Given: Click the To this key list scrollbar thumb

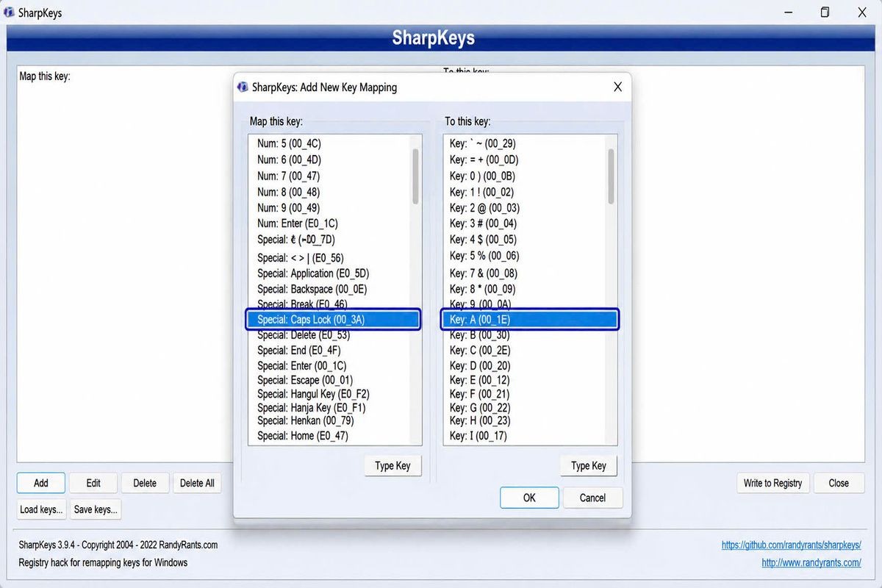Looking at the screenshot, I should click(x=611, y=176).
